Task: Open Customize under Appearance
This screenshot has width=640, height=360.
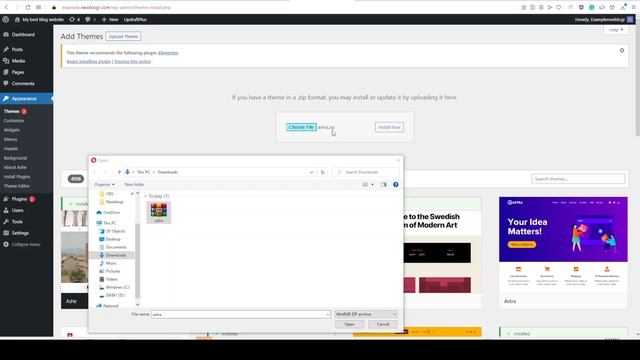Action: [x=14, y=121]
